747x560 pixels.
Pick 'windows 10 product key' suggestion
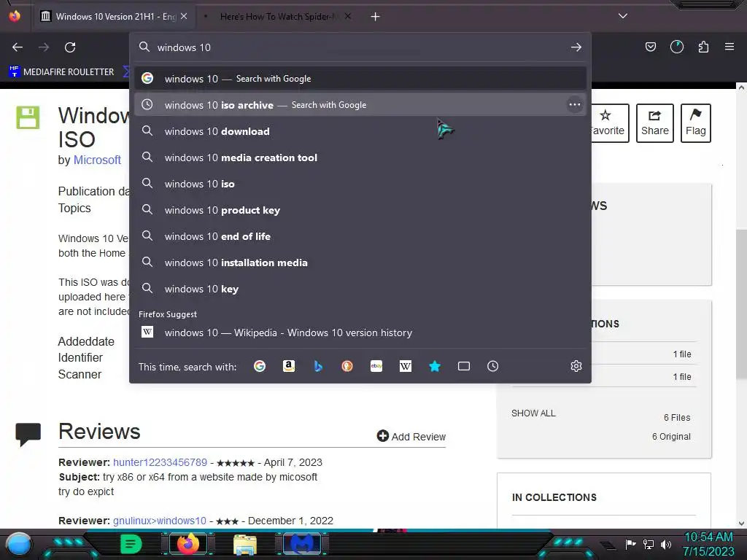360,210
